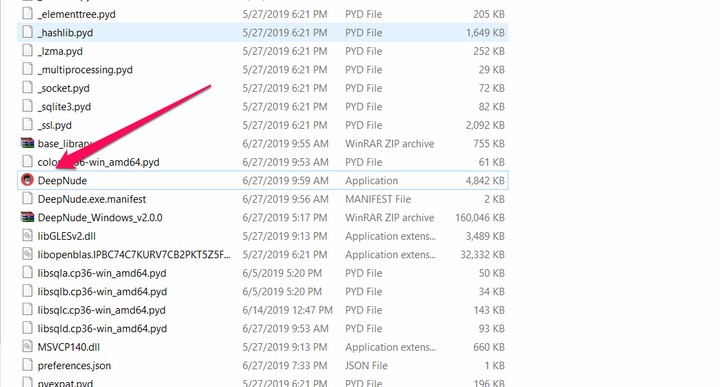Click the MSVCP140.dll gear file icon
This screenshot has height=387, width=720.
click(28, 347)
